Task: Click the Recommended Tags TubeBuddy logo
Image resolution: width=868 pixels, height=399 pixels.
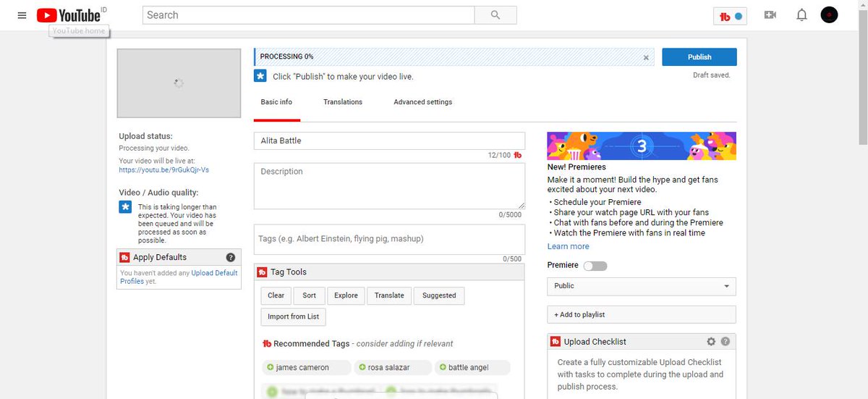Action: (267, 344)
